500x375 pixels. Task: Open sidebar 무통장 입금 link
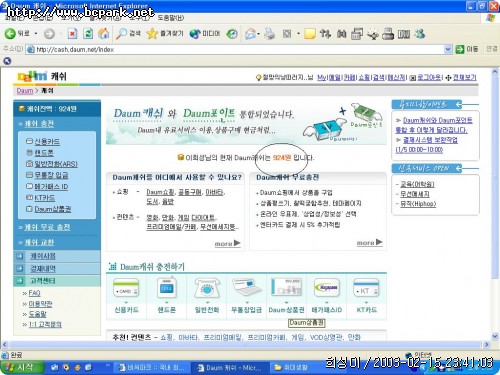pos(51,175)
